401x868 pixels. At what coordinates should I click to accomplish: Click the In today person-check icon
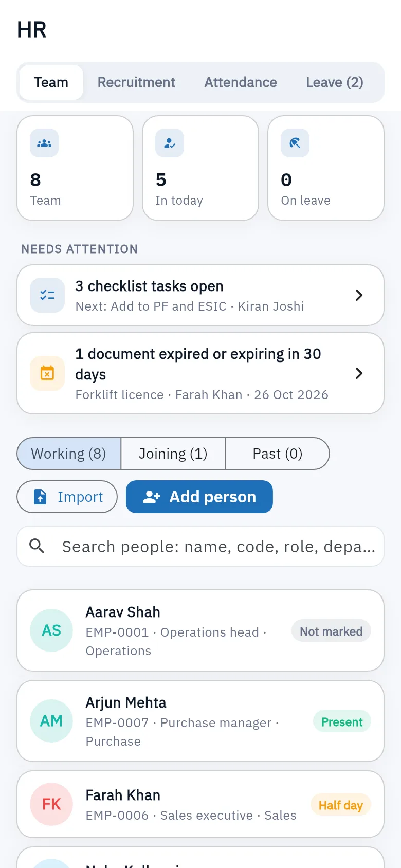[170, 143]
